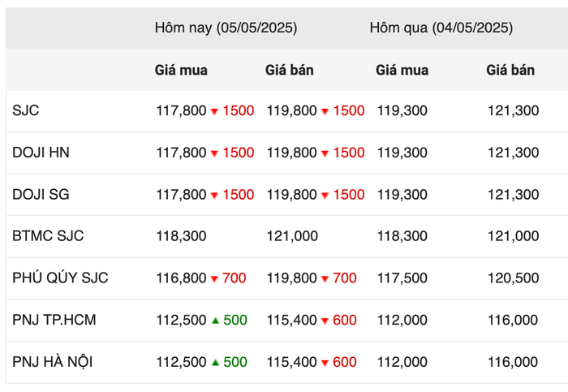This screenshot has width=568, height=392.
Task: Click BTMC SJC today's sell price 121,000
Action: point(292,236)
